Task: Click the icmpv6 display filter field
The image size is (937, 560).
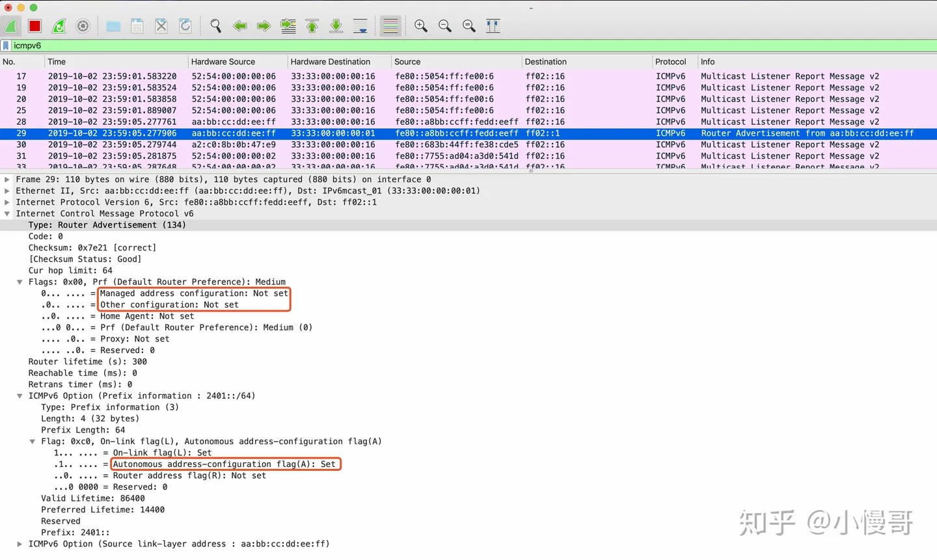Action: tap(455, 46)
